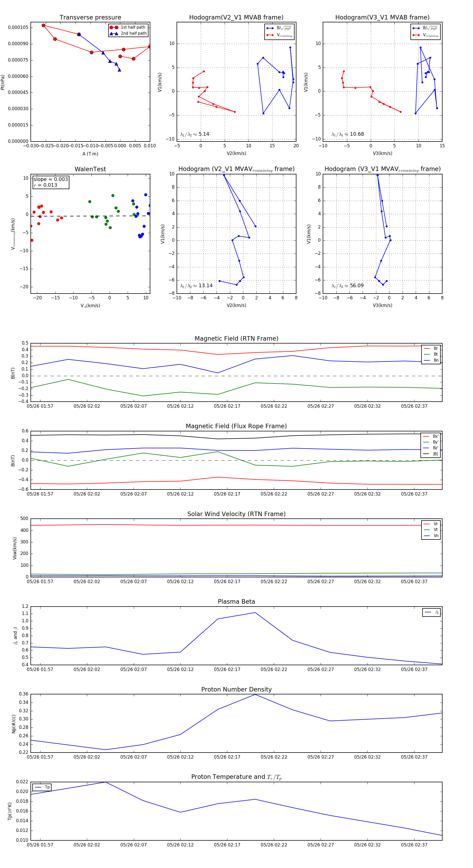Click the eigenvalue ratio annotation reading 13.14
473x868 pixels.
tap(196, 286)
